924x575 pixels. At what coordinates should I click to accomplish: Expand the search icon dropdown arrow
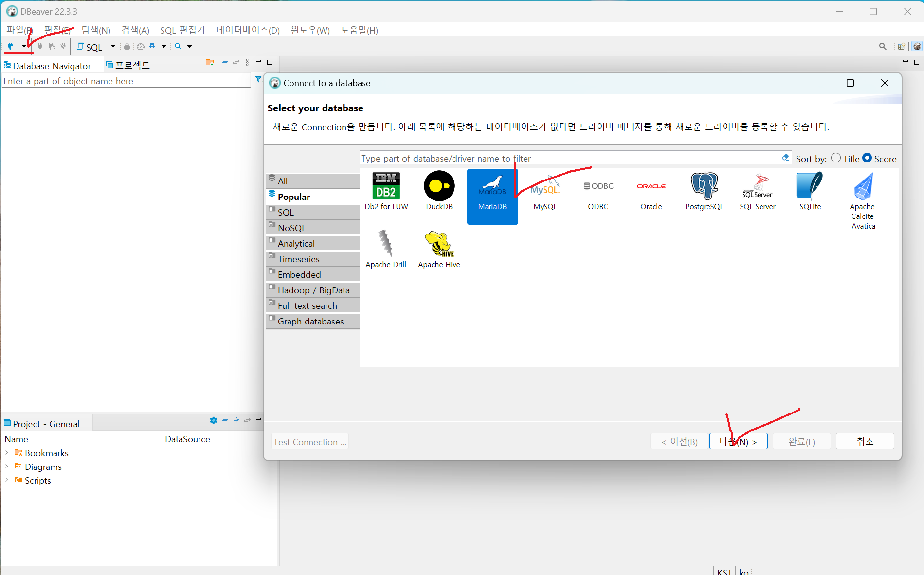click(190, 46)
